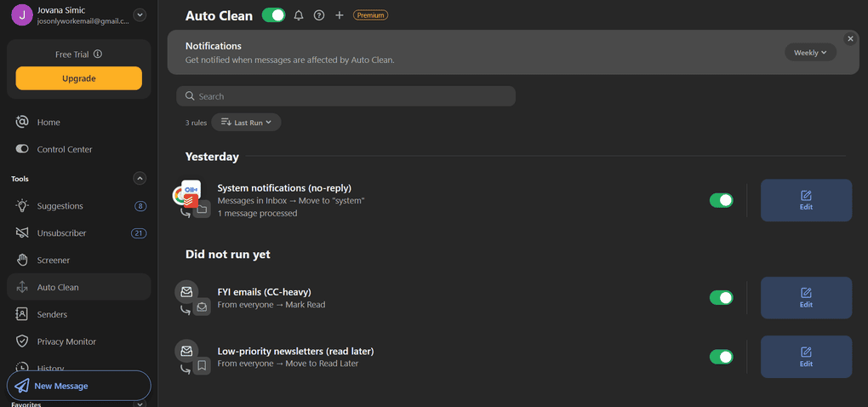The height and width of the screenshot is (407, 868).
Task: Close the Notifications banner
Action: [850, 39]
